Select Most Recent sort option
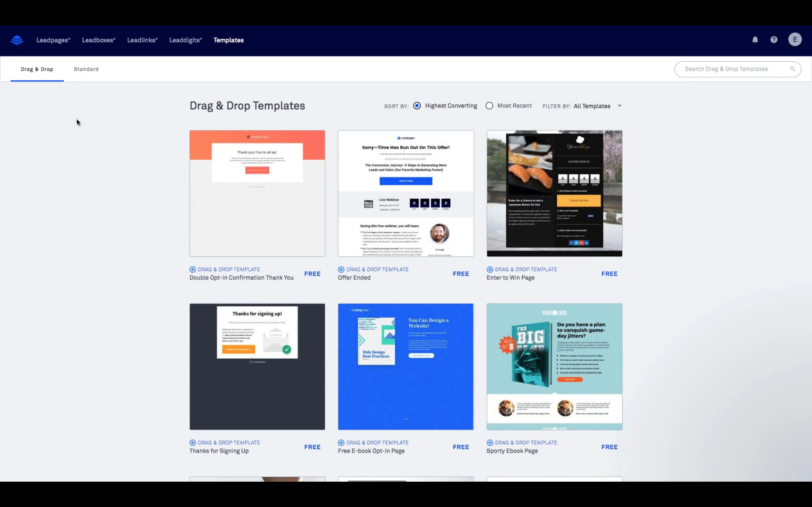This screenshot has height=507, width=812. click(489, 105)
